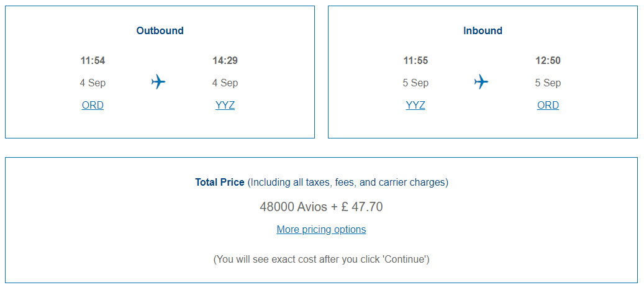This screenshot has width=644, height=290.
Task: Click the exact cost after Continue note
Action: 321,260
